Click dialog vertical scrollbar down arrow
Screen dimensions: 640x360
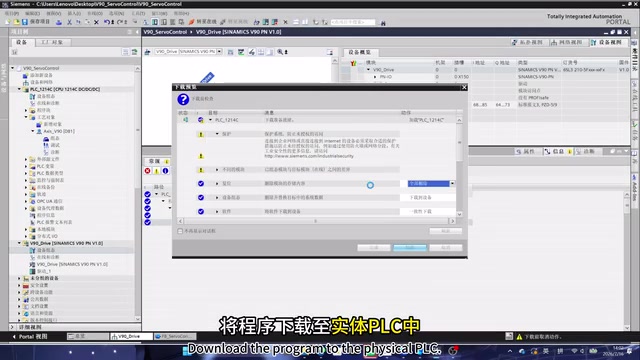pyautogui.click(x=459, y=214)
